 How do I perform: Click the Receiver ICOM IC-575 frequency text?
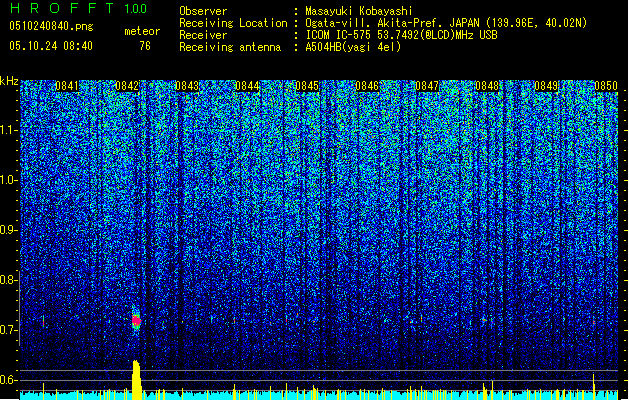click(x=401, y=35)
